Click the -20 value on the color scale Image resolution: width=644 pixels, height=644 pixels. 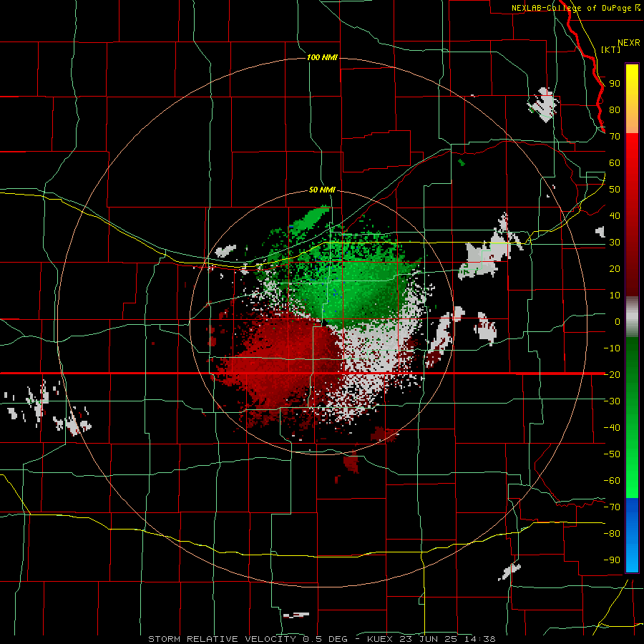click(x=612, y=374)
